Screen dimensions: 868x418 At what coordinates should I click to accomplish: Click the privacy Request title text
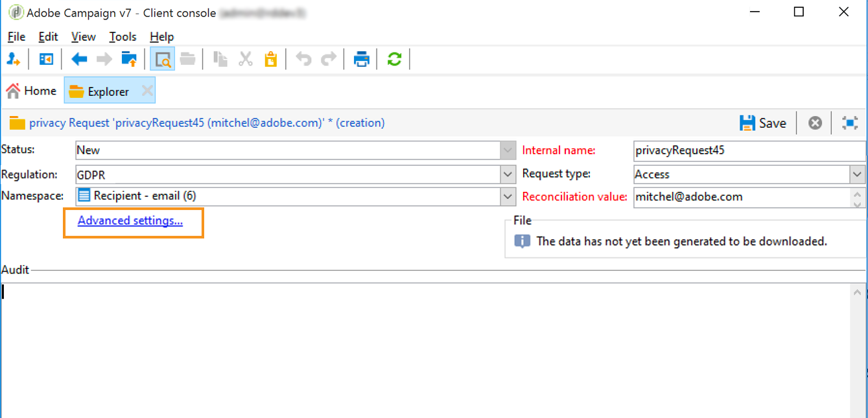pos(207,122)
